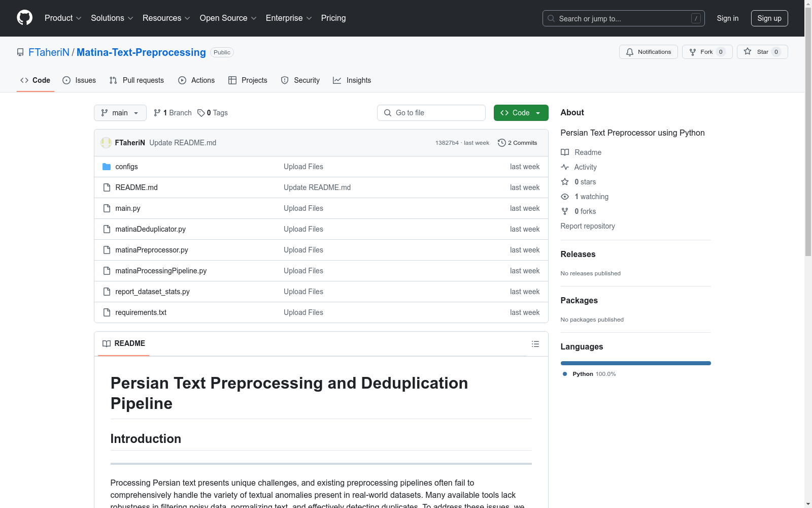Open the README outline list icon
The width and height of the screenshot is (812, 508).
535,344
